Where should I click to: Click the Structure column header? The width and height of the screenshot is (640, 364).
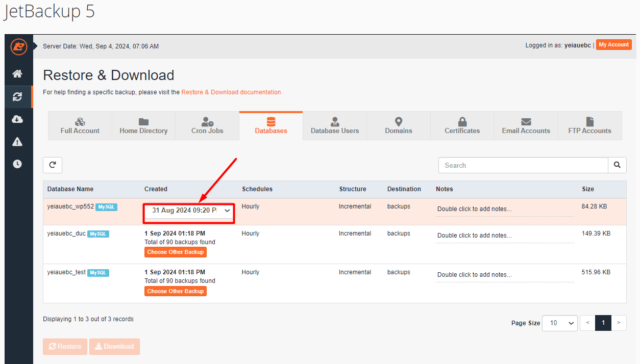[x=353, y=189]
